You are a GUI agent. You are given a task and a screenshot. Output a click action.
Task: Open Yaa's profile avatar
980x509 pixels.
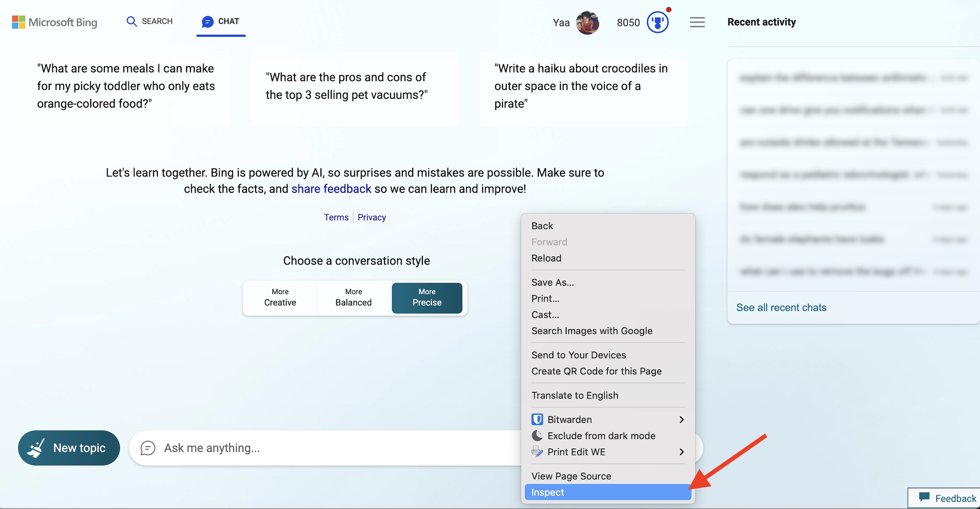click(x=587, y=22)
